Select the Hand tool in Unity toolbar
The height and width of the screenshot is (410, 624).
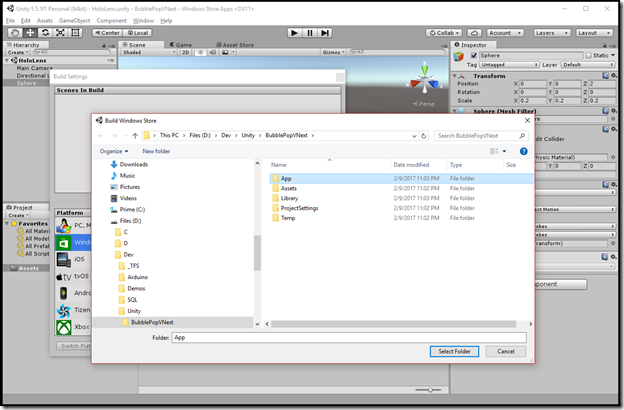tap(15, 33)
